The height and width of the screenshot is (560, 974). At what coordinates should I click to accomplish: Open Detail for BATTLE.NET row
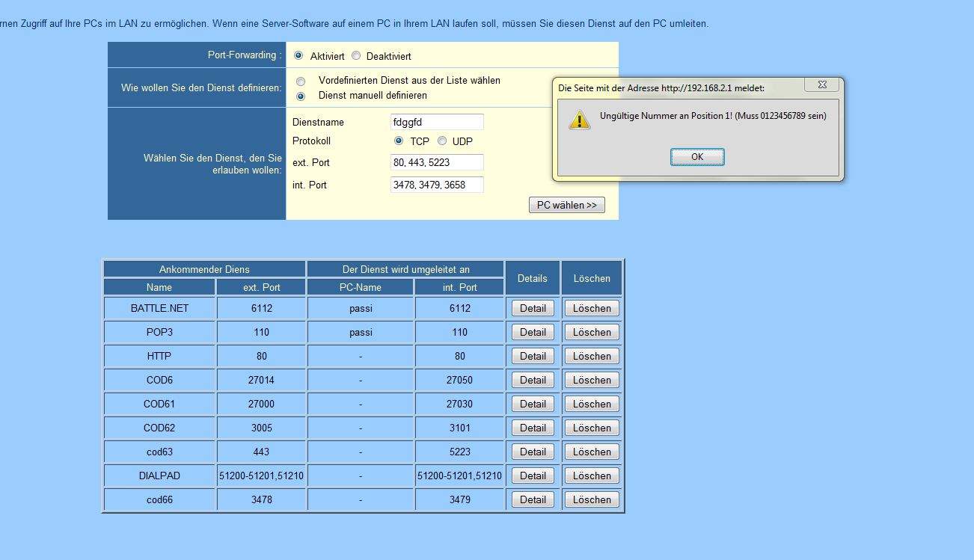[533, 308]
